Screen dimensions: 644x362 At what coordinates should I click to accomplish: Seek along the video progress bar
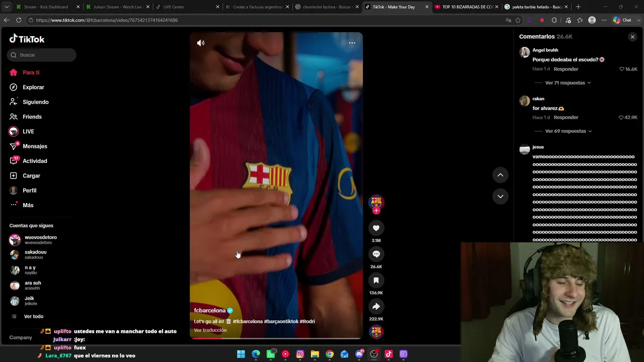click(276, 338)
